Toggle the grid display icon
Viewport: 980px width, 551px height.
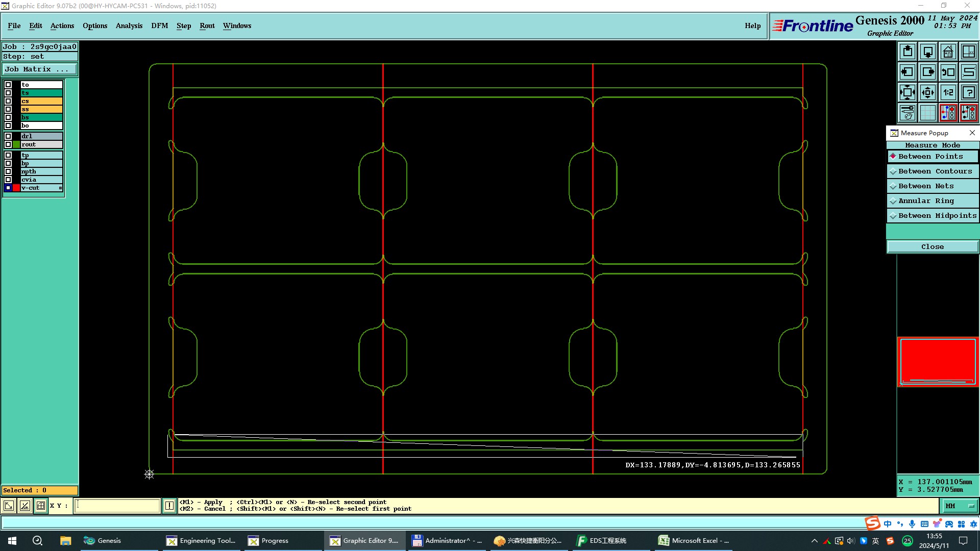(927, 113)
